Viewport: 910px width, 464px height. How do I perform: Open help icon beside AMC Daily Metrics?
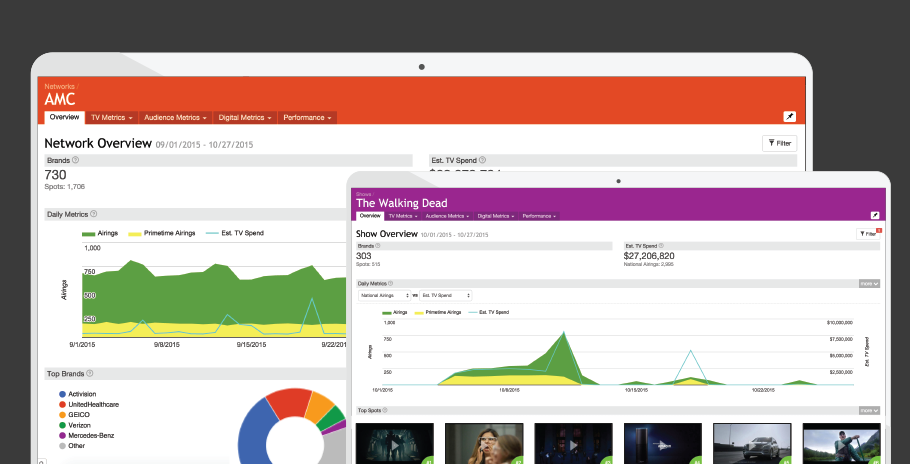pos(93,214)
